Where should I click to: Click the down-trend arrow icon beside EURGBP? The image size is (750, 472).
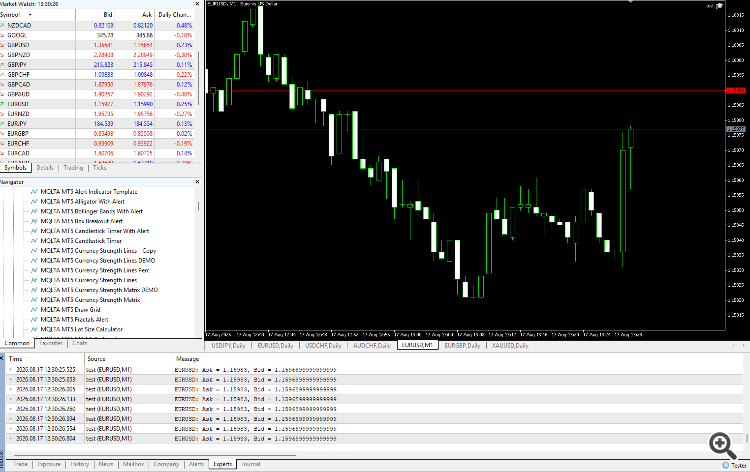coord(3,133)
